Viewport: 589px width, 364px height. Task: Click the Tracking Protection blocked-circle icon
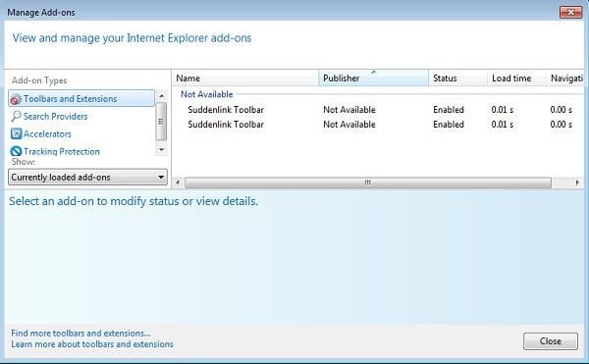16,151
